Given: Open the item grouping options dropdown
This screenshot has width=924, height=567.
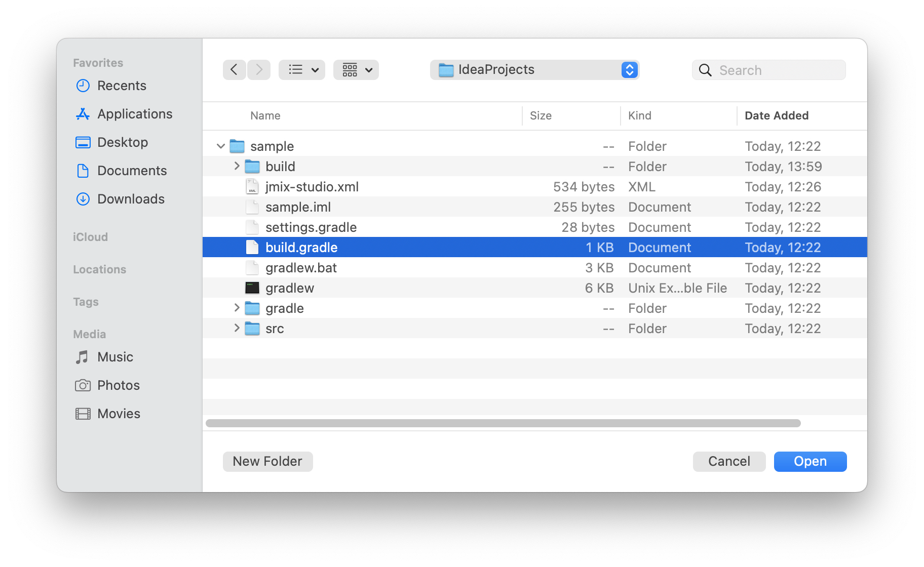Looking at the screenshot, I should pos(356,70).
